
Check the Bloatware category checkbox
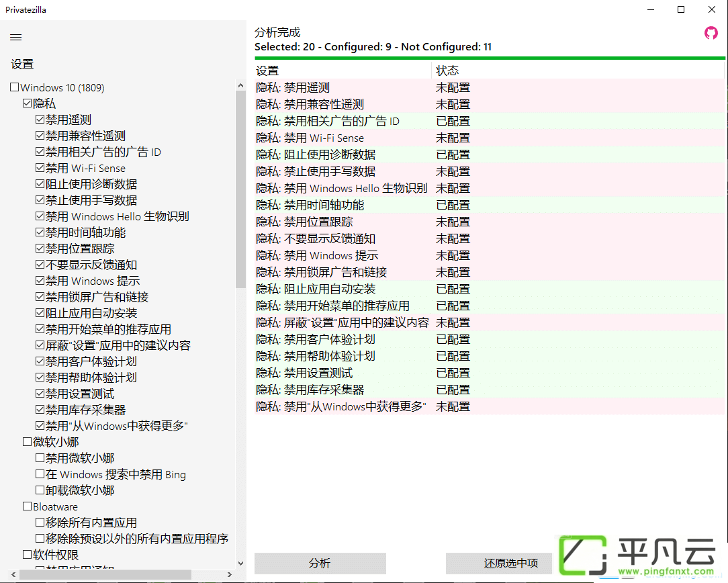point(27,506)
